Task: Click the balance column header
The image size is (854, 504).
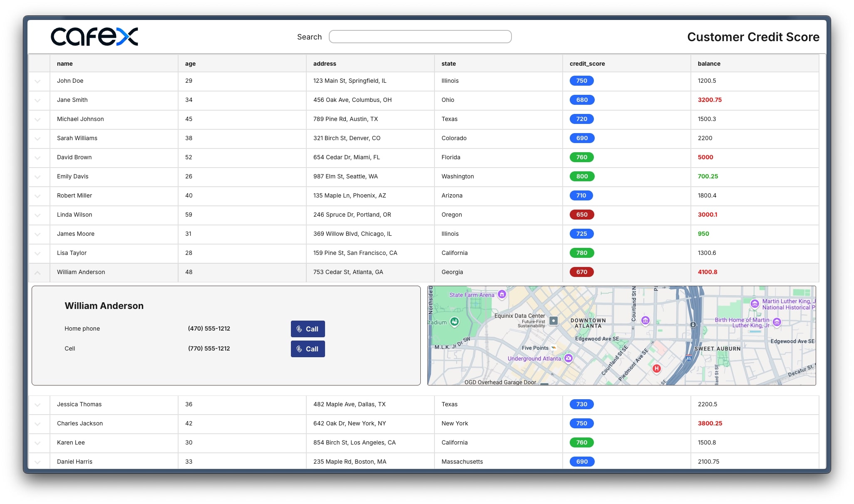Action: 709,64
